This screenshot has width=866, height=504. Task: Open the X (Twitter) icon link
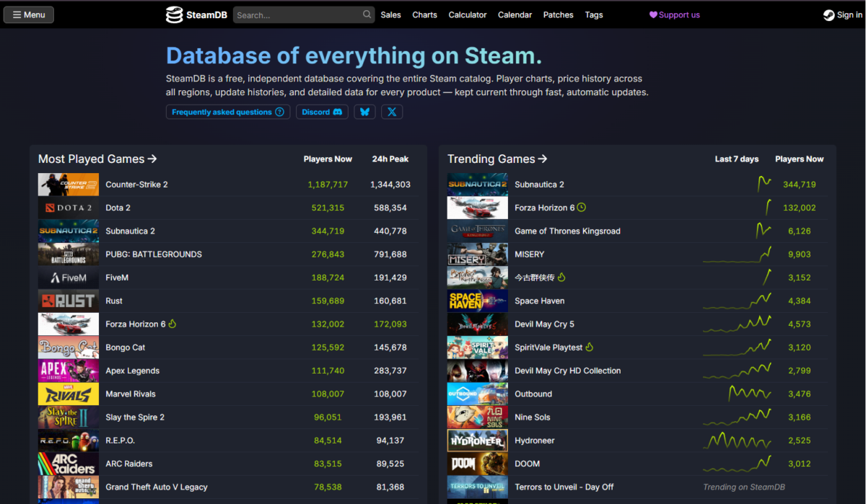(x=392, y=112)
